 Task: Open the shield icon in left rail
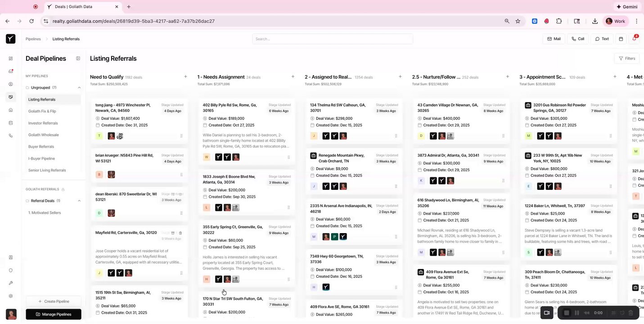point(11,270)
